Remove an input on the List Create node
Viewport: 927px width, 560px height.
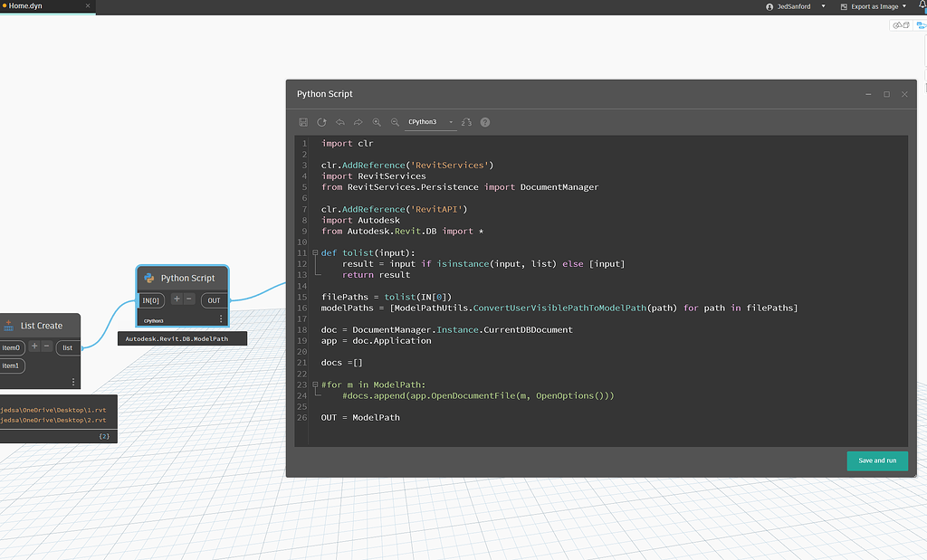point(45,346)
